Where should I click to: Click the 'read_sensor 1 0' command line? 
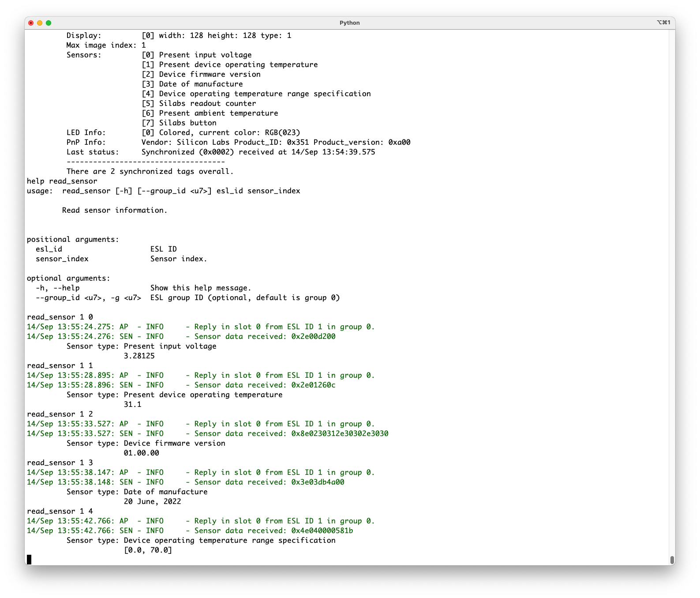(x=60, y=317)
